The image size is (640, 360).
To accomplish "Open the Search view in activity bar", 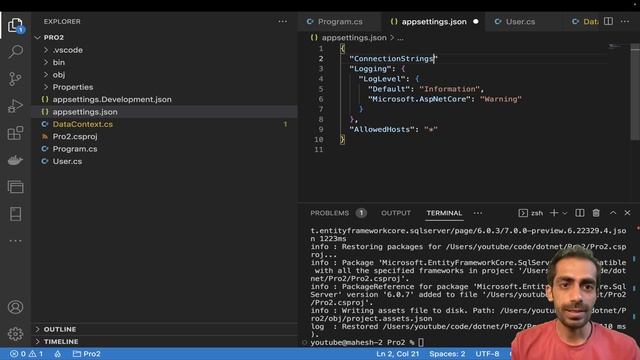I will (x=16, y=52).
